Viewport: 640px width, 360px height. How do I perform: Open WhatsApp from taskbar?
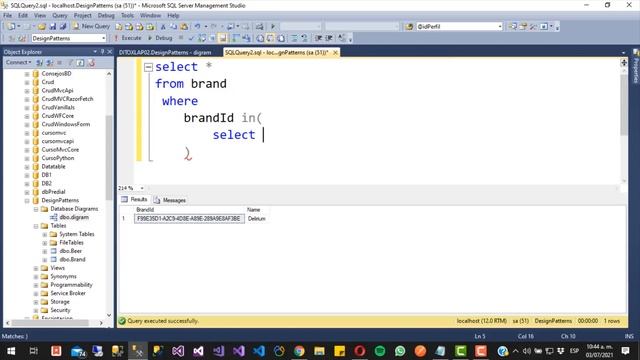[400, 351]
